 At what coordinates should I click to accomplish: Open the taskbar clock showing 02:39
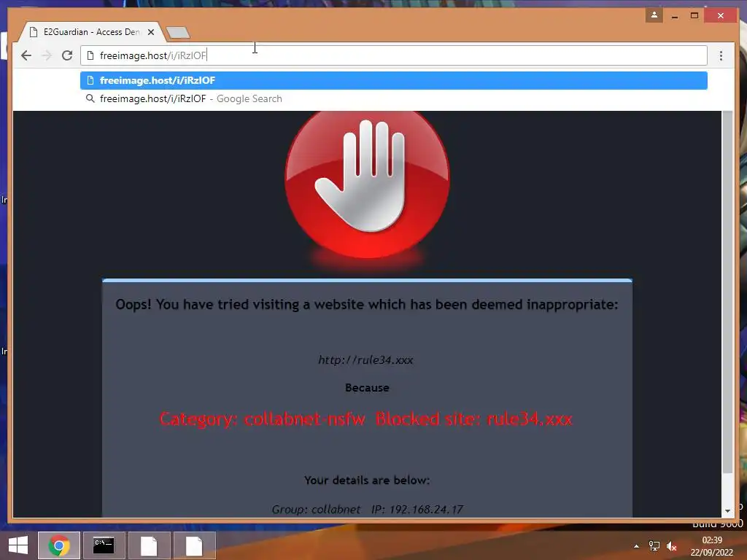click(712, 546)
